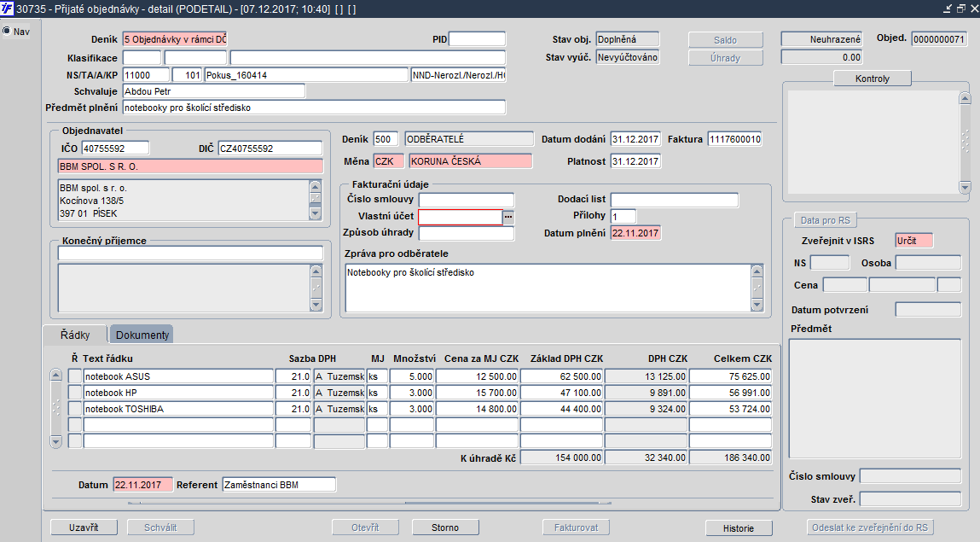980x542 pixels.
Task: Click the Číslo smlouvy input in Fakturační údaje
Action: click(x=466, y=201)
